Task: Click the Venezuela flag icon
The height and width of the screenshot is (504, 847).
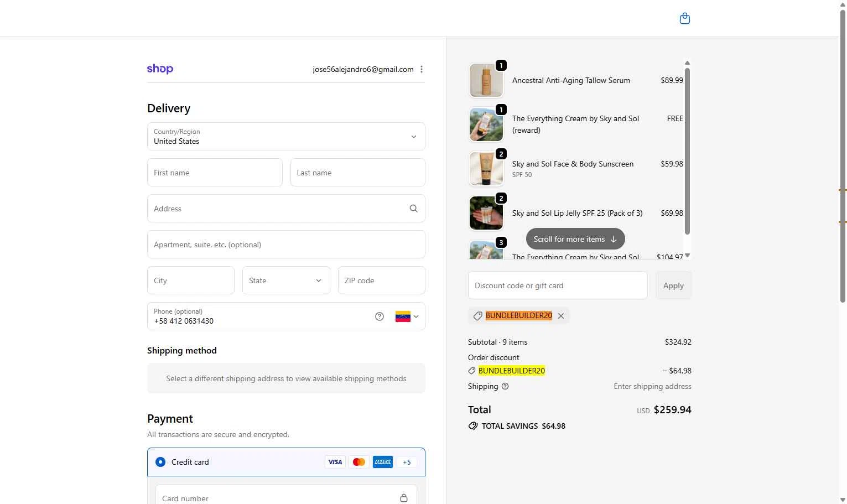Action: 403,316
